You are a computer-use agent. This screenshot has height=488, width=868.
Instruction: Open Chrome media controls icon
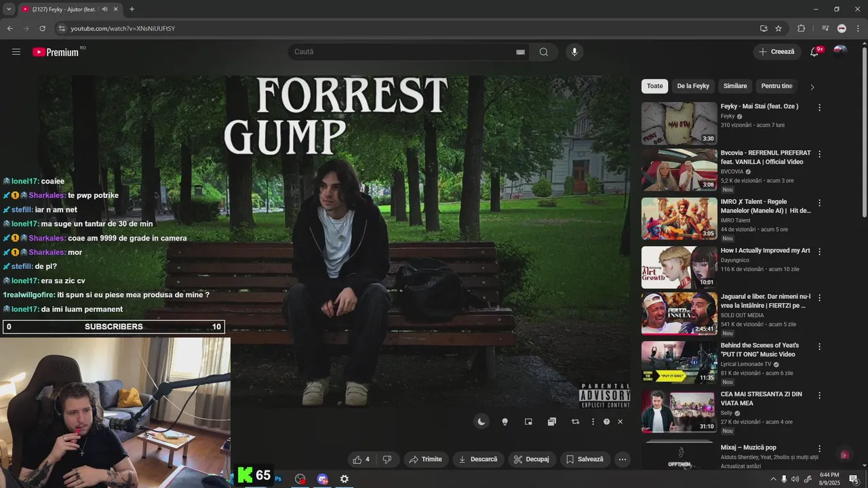[x=825, y=28]
